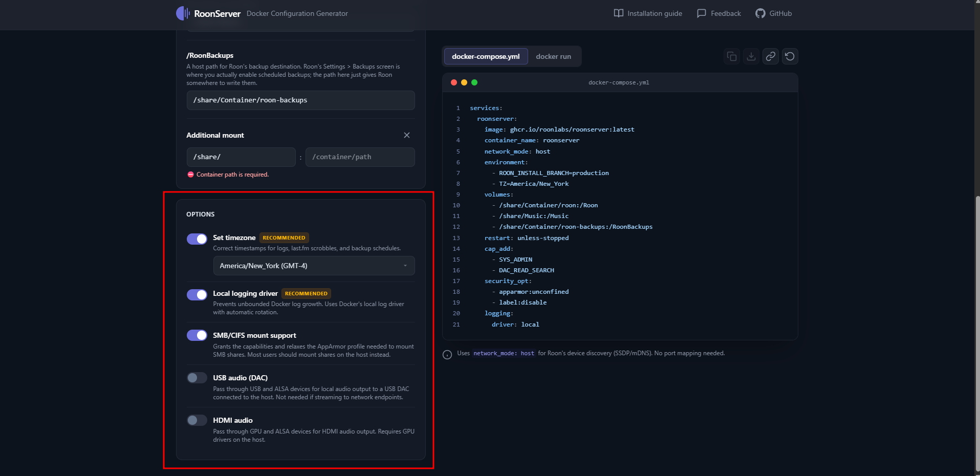The image size is (980, 476).
Task: Click the red error icon by the container path message
Action: [190, 175]
